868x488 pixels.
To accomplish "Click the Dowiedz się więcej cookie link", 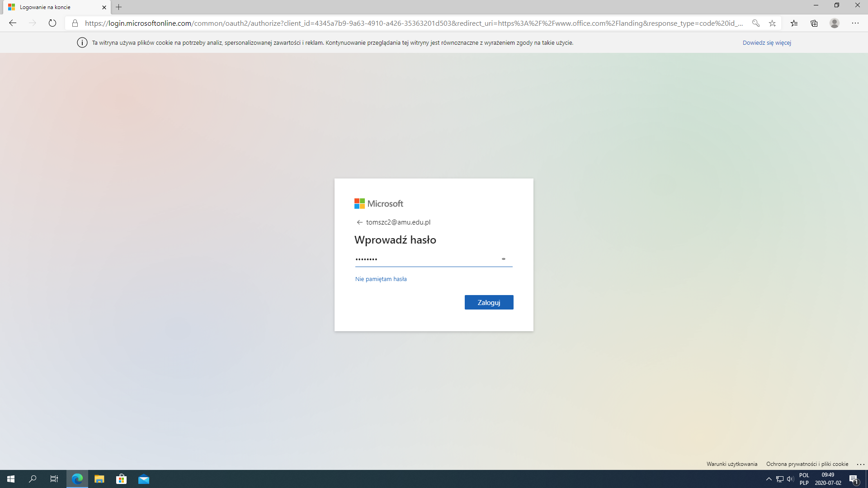I will click(x=766, y=42).
